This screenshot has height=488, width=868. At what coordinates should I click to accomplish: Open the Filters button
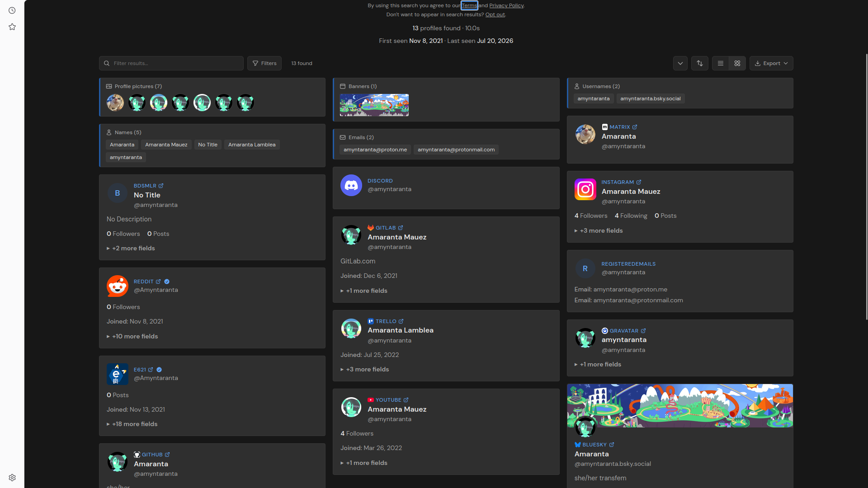click(x=264, y=63)
